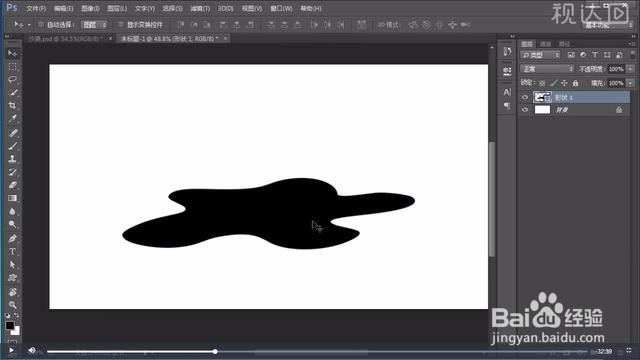
Task: Expand the collapsed panel dock arrows
Action: [x=512, y=36]
